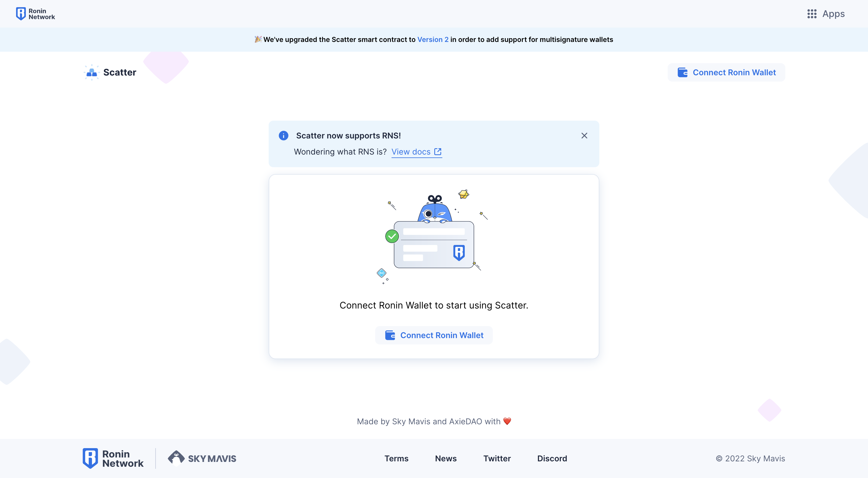Open the Version 2 link in banner
This screenshot has height=478, width=868.
433,39
